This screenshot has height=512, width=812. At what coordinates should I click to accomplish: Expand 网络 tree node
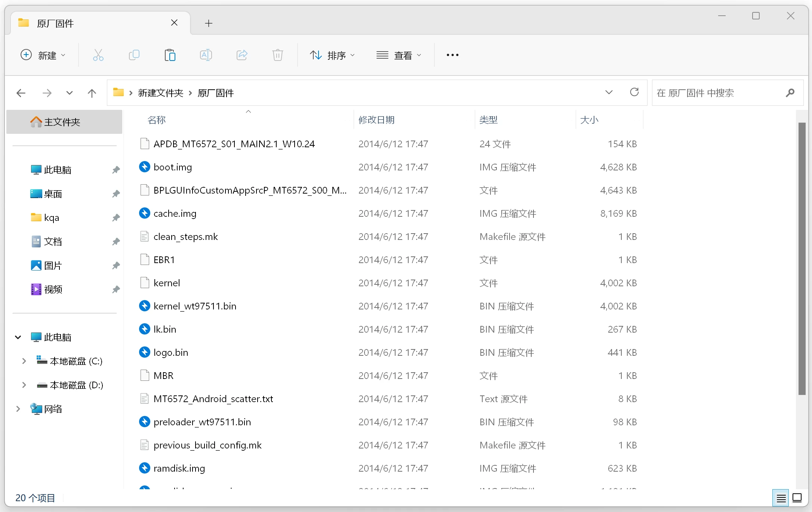point(18,409)
